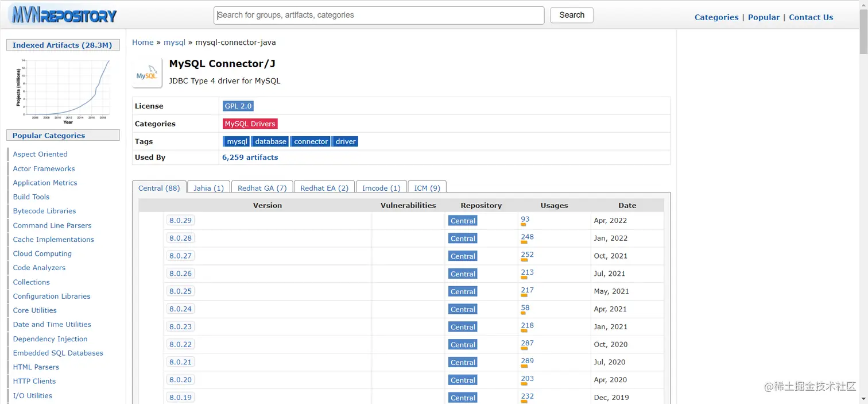
Task: Open Application Metrics category
Action: 45,183
